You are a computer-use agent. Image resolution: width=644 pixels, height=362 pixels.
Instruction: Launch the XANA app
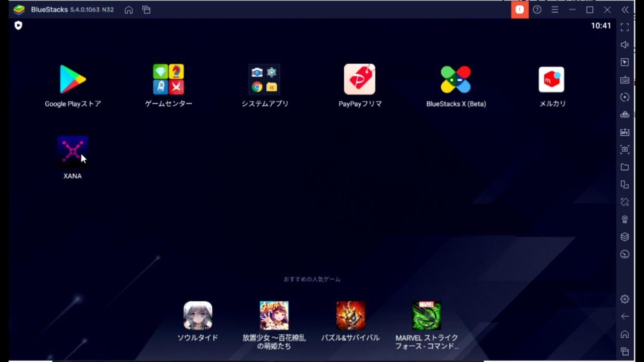[72, 151]
